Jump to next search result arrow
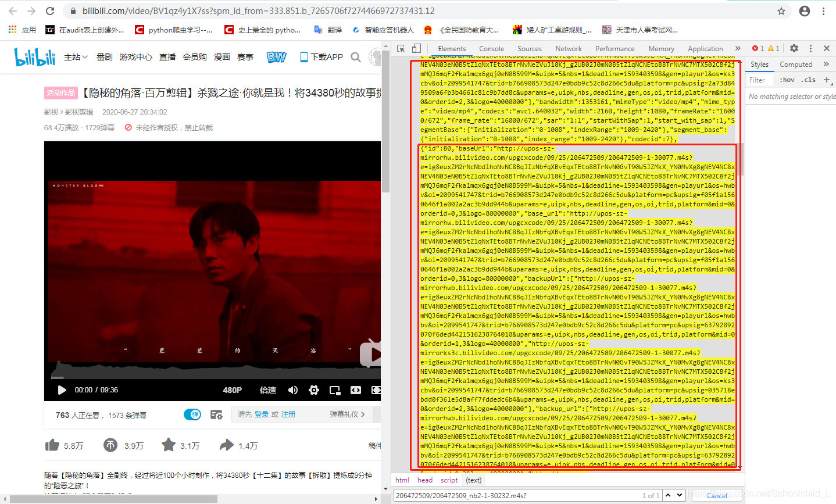The image size is (836, 504). click(680, 495)
